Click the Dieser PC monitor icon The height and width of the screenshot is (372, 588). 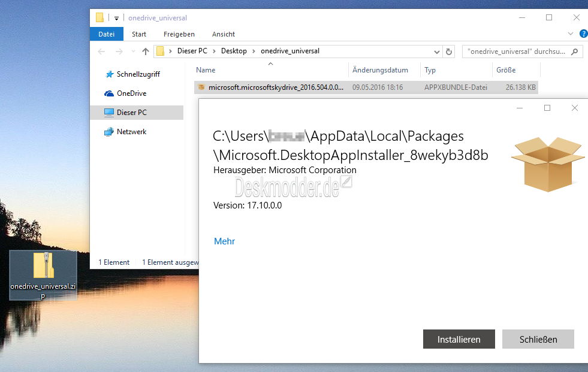click(109, 113)
